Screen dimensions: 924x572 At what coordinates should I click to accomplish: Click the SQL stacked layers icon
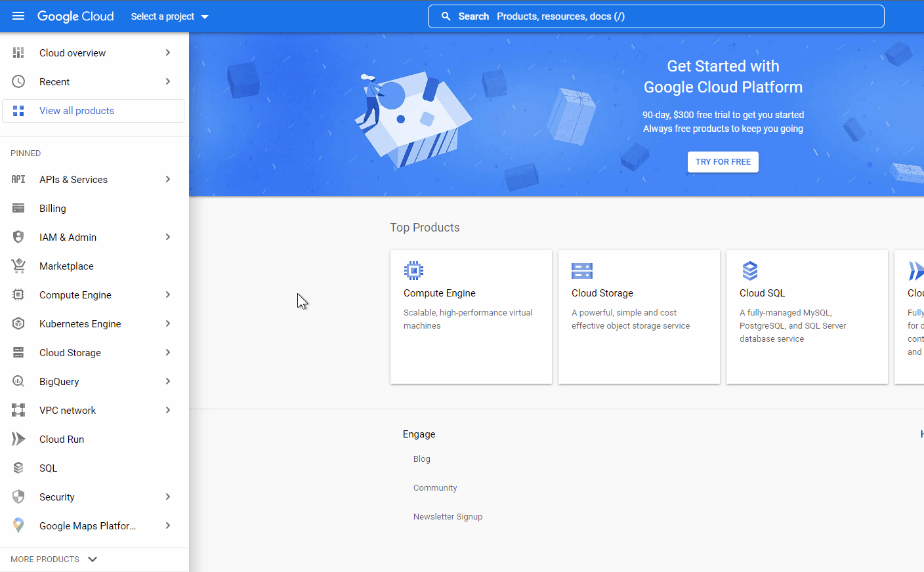pyautogui.click(x=18, y=468)
